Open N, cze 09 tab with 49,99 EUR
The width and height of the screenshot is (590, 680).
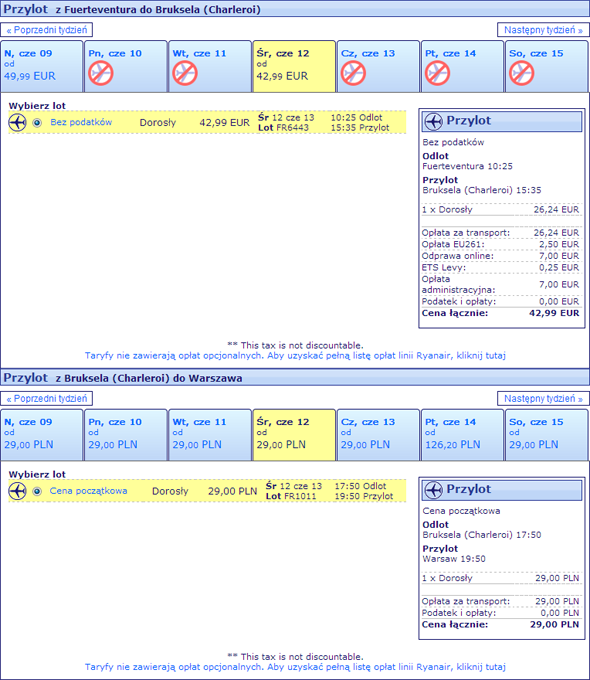42,66
